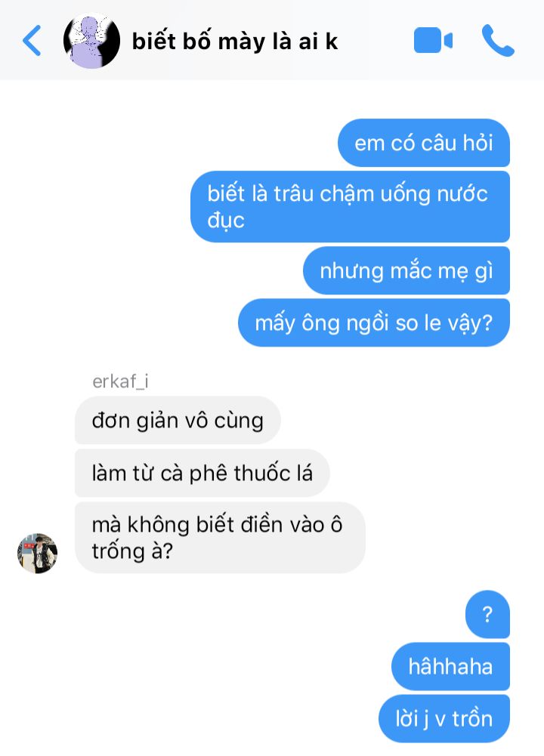Tap the message 'lời j v trồn'
This screenshot has width=544, height=756.
coord(444,718)
